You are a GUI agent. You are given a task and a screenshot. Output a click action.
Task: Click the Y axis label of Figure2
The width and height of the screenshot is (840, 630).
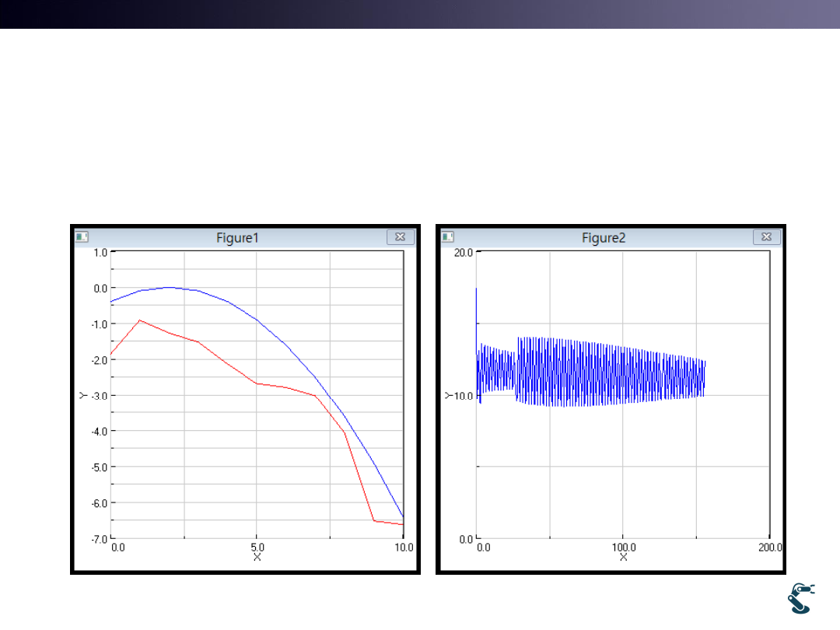pyautogui.click(x=447, y=395)
